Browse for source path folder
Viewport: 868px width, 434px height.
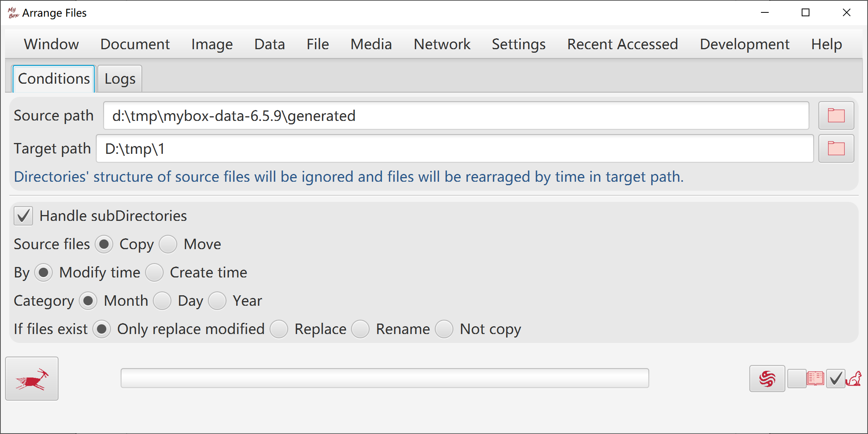coord(836,115)
